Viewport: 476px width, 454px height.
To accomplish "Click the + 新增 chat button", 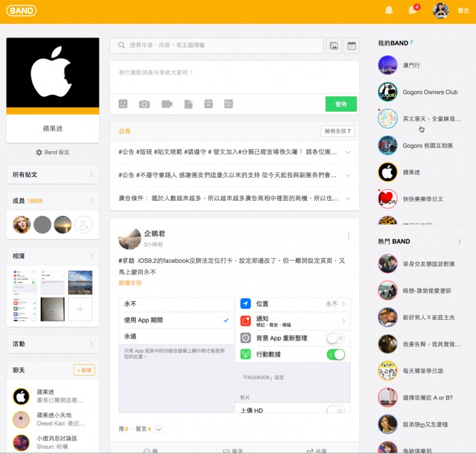I will tap(84, 370).
